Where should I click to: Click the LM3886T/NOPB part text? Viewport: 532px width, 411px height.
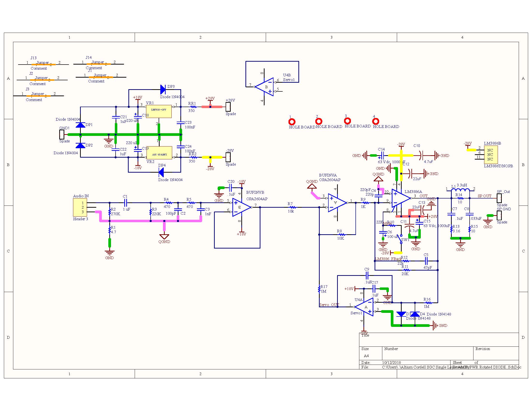(498, 166)
